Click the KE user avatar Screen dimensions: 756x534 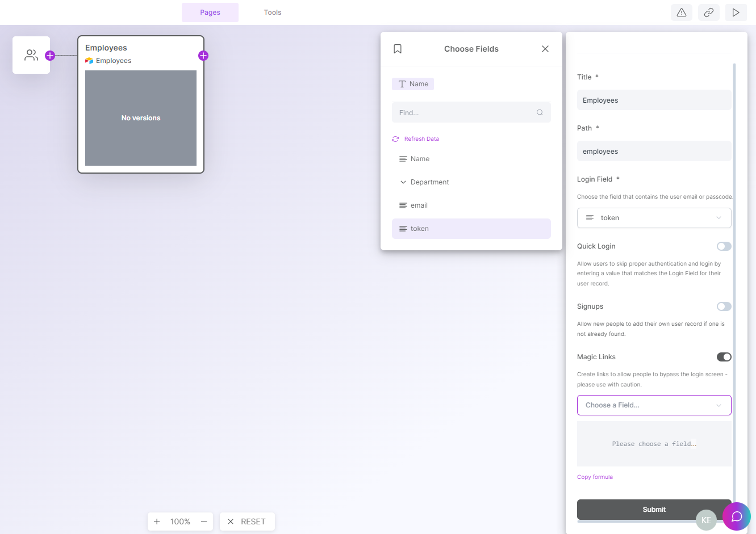pos(706,520)
